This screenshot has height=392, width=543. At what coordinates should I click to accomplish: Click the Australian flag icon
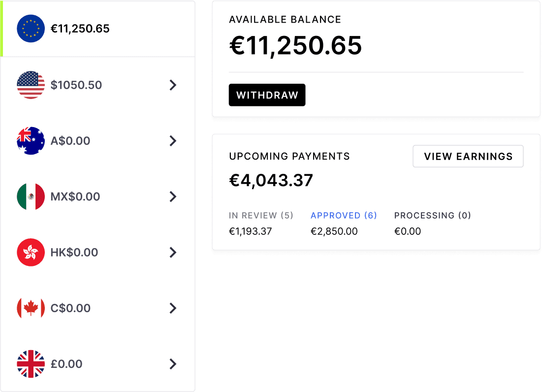coord(31,140)
